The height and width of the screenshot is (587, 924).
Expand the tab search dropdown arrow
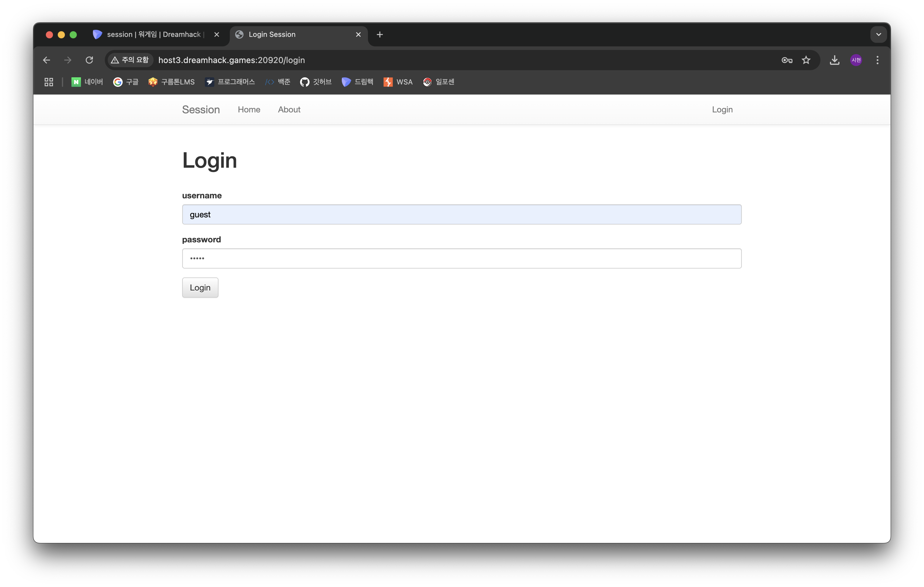pos(878,34)
